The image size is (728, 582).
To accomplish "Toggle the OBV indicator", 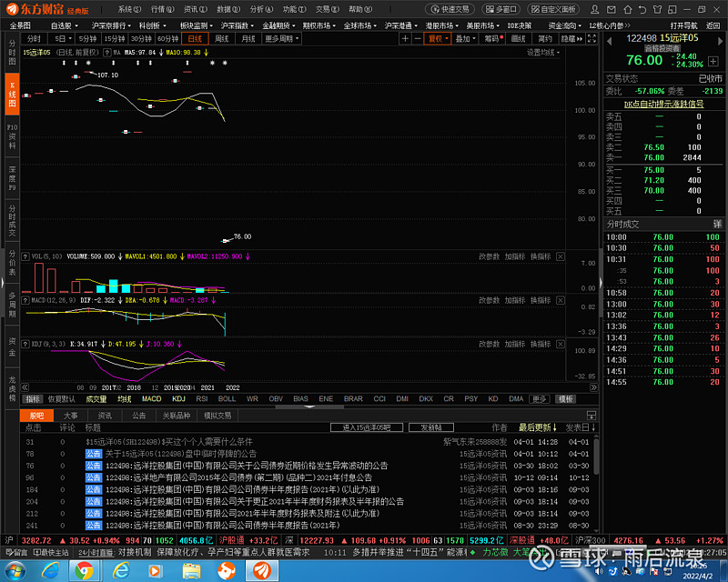I will [x=276, y=399].
